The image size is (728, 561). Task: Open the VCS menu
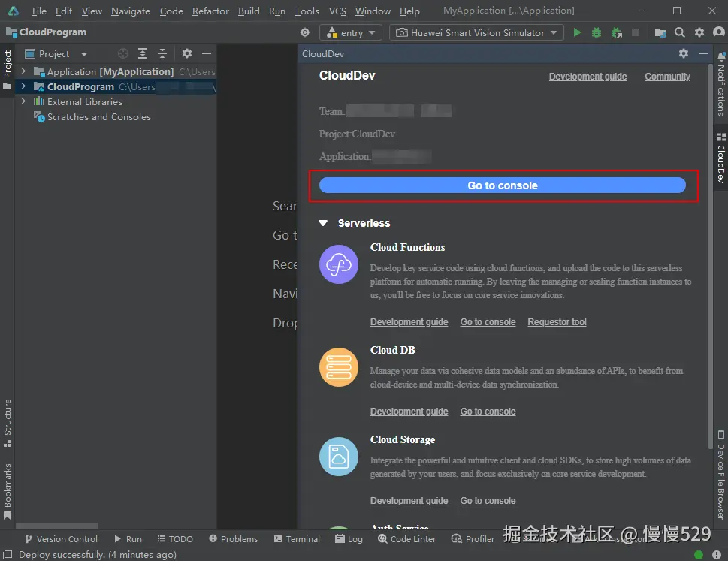point(337,11)
